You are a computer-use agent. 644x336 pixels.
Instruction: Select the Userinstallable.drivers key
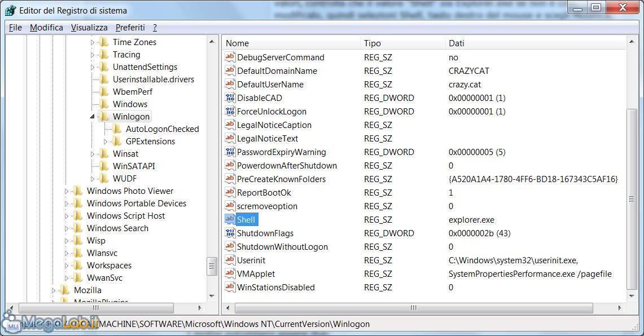[154, 79]
